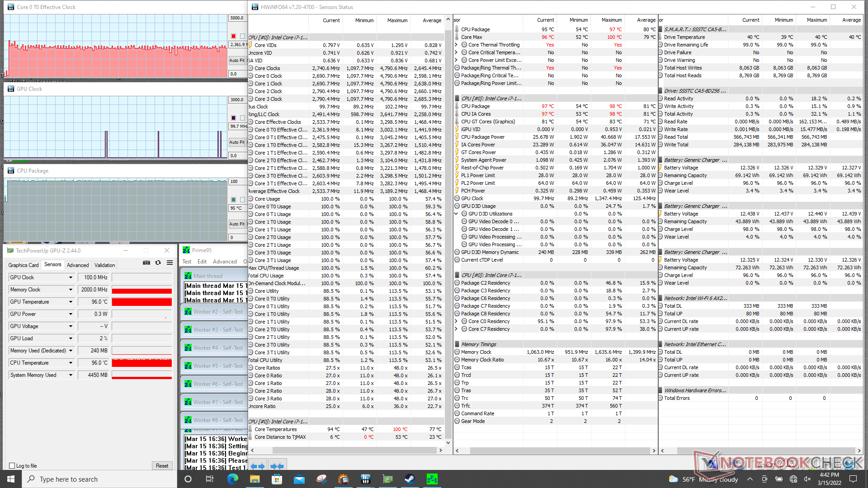Open the GPU Load sensor dropdown

click(71, 338)
